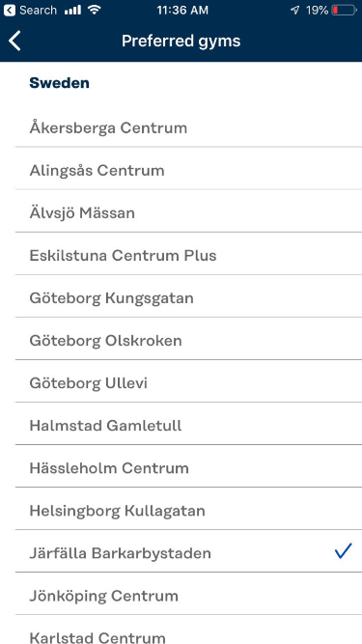Tap the 11:36 AM clock in status bar
Screen dimensions: 362x644
[x=182, y=11]
